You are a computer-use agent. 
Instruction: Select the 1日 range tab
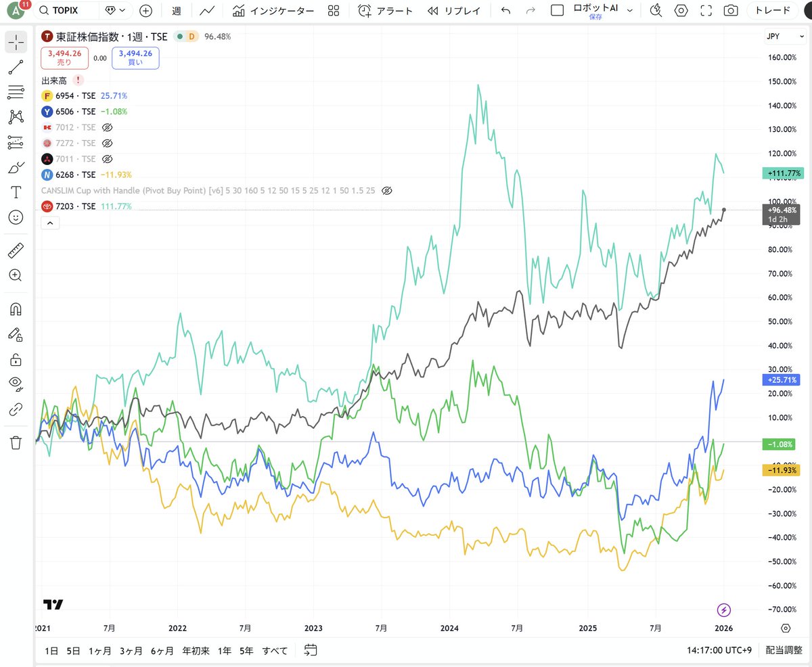pyautogui.click(x=51, y=651)
